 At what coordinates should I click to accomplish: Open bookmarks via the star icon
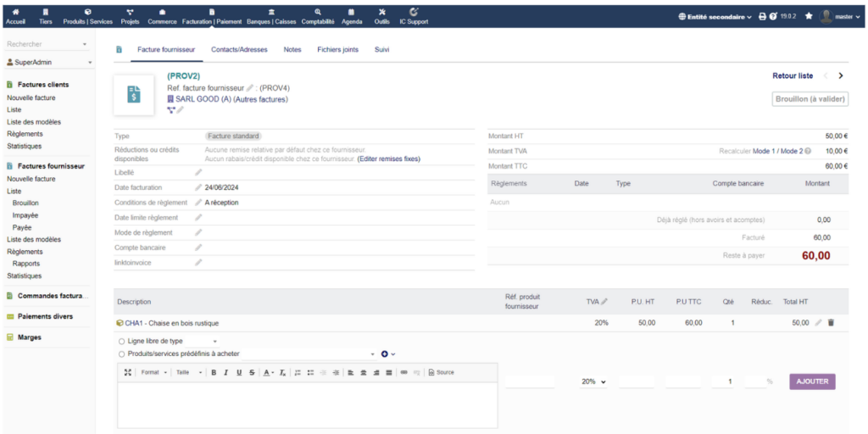(809, 16)
